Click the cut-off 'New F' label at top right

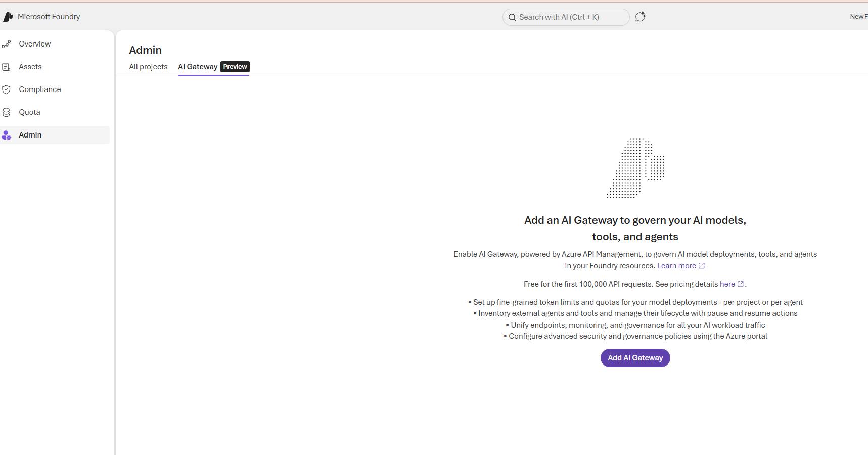pyautogui.click(x=858, y=17)
